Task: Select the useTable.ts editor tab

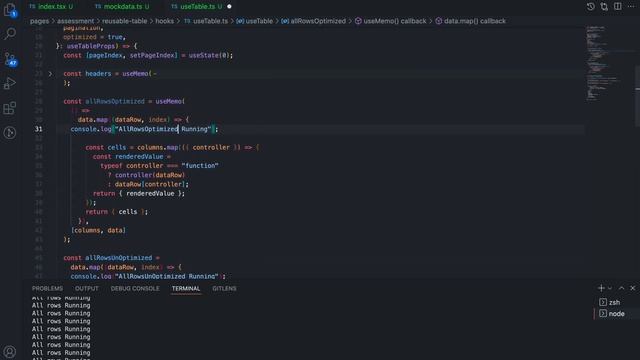Action: coord(197,7)
